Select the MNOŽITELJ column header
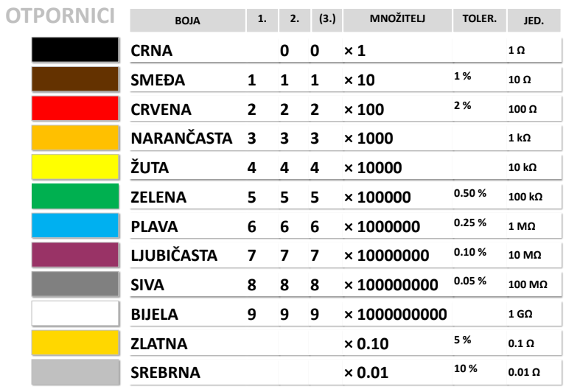The width and height of the screenshot is (566, 392). 396,20
